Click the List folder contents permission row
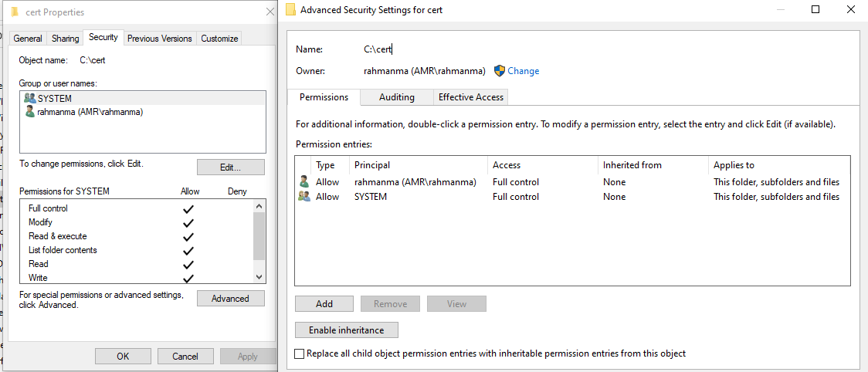The image size is (868, 372). click(x=137, y=250)
